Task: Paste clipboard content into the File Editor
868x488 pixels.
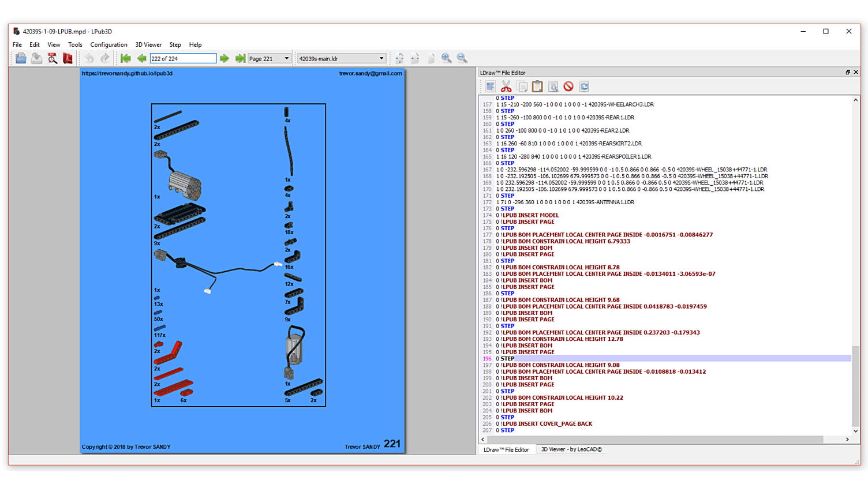Action: coord(538,86)
